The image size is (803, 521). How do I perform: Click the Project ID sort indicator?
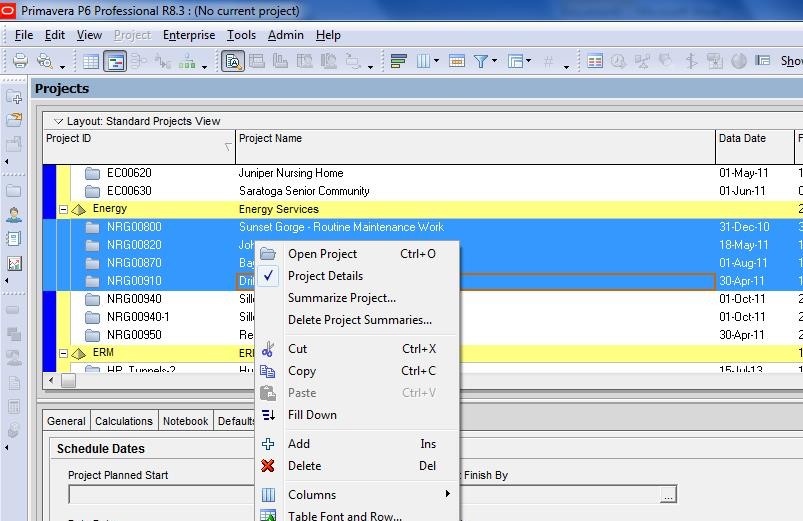pyautogui.click(x=228, y=147)
